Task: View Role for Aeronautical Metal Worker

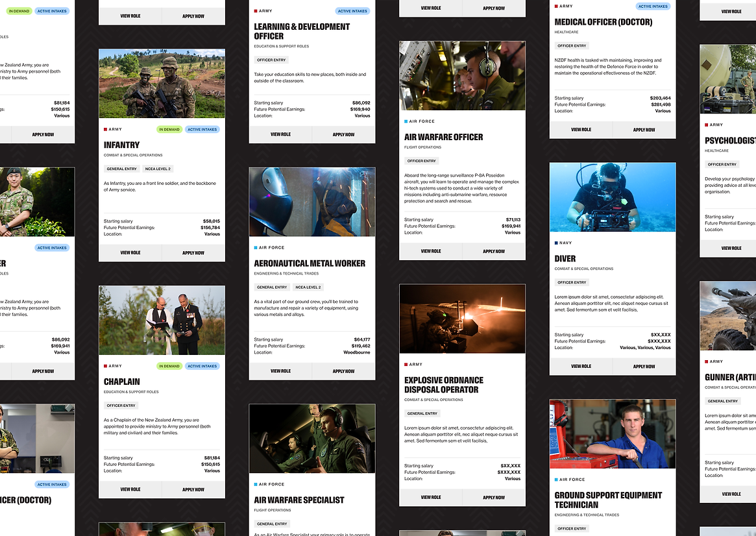Action: (280, 371)
